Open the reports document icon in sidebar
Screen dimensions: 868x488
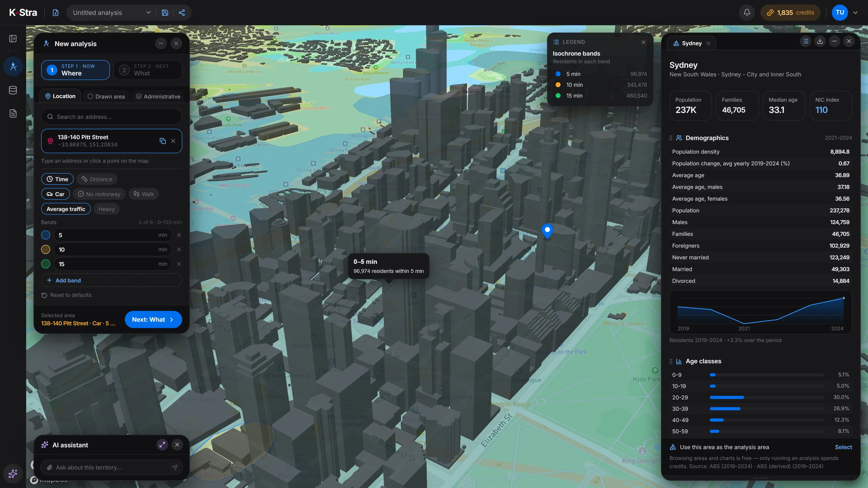13,113
